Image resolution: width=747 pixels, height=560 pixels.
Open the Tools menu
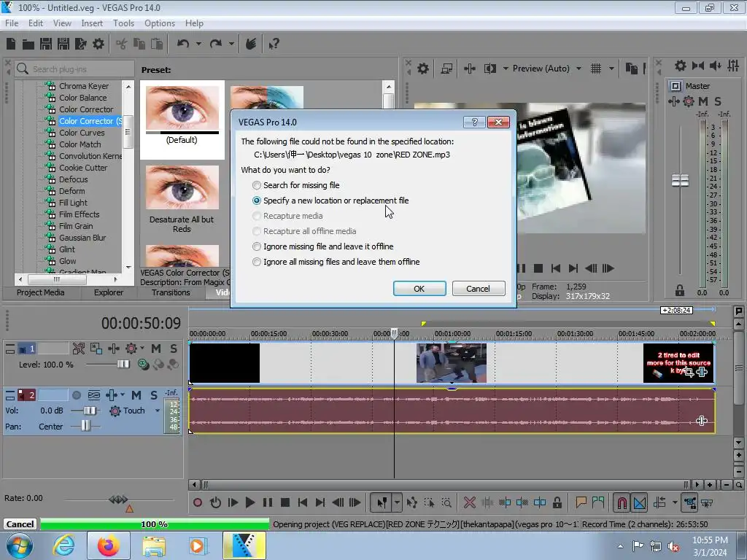[x=123, y=23]
